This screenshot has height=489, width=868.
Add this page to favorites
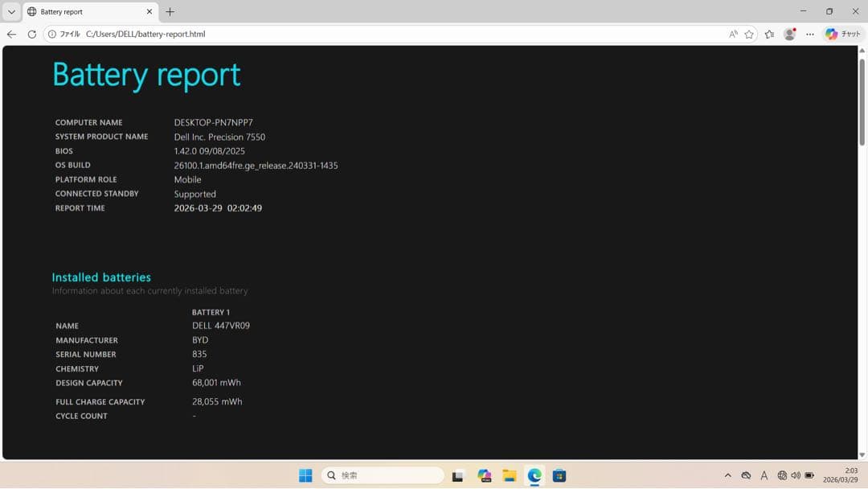click(x=749, y=35)
